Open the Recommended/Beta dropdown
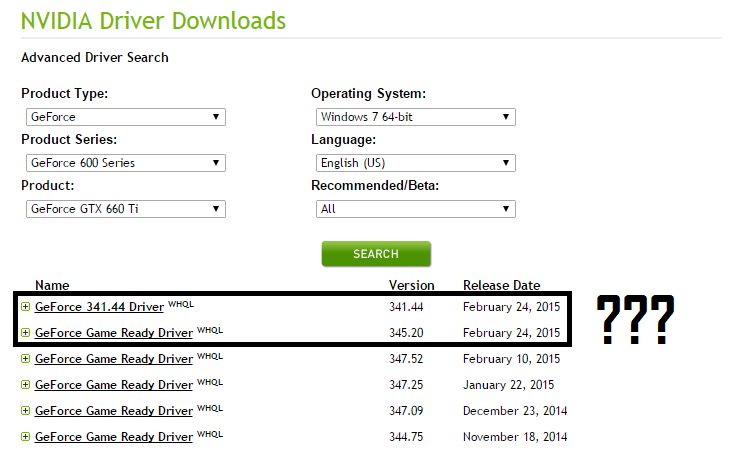The image size is (735, 451). coord(416,209)
